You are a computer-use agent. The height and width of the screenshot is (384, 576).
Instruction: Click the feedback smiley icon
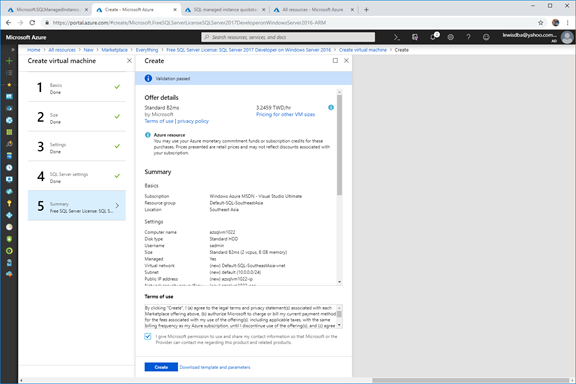[486, 37]
